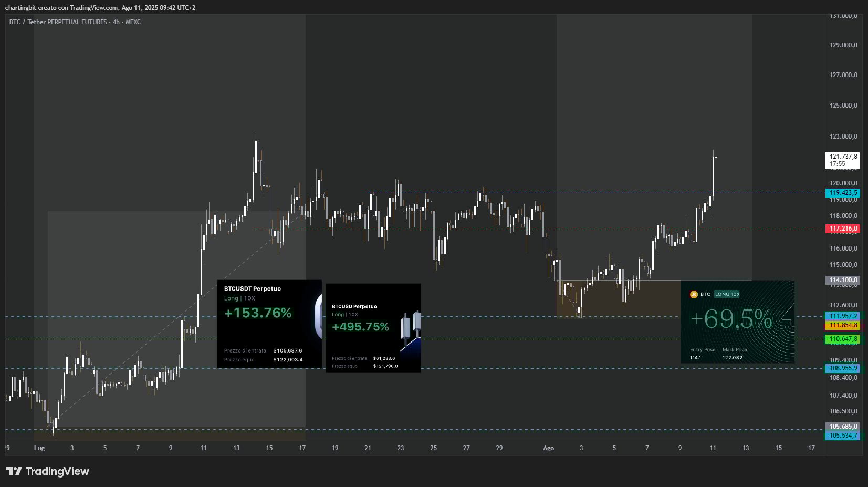Click the 112.600,0 price axis label
The image size is (868, 487).
point(843,305)
